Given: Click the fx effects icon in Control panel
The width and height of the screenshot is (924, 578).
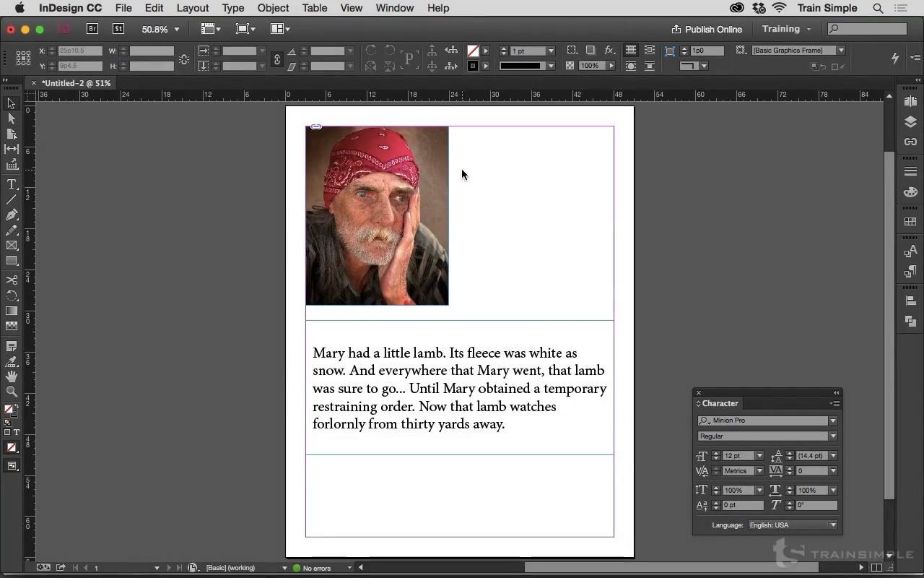Looking at the screenshot, I should tap(610, 50).
